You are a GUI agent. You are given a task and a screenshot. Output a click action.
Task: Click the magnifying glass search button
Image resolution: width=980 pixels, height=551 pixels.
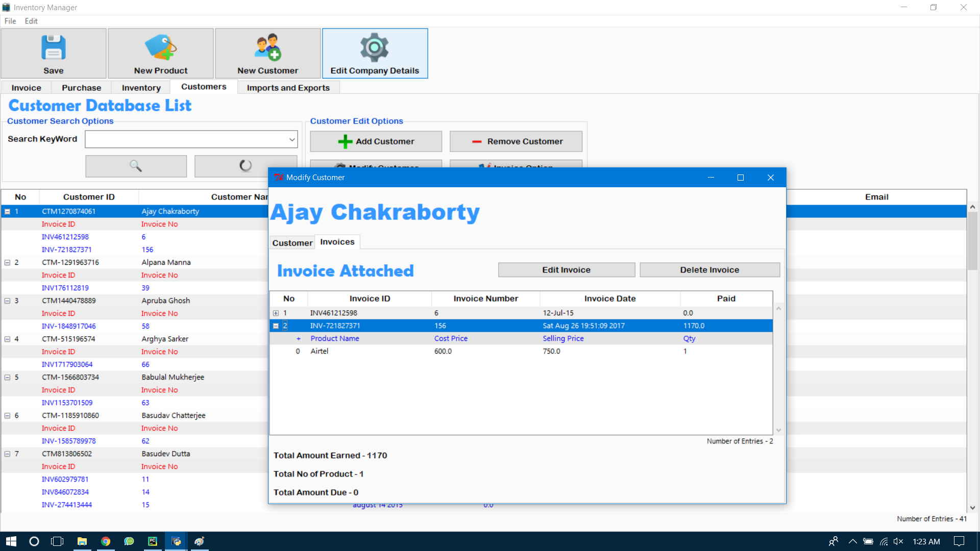point(136,166)
